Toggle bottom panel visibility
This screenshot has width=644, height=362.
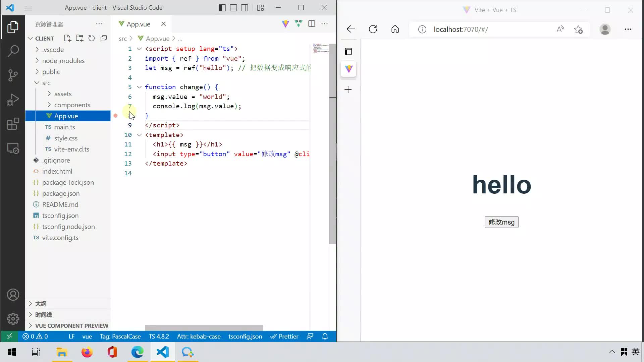tap(233, 8)
